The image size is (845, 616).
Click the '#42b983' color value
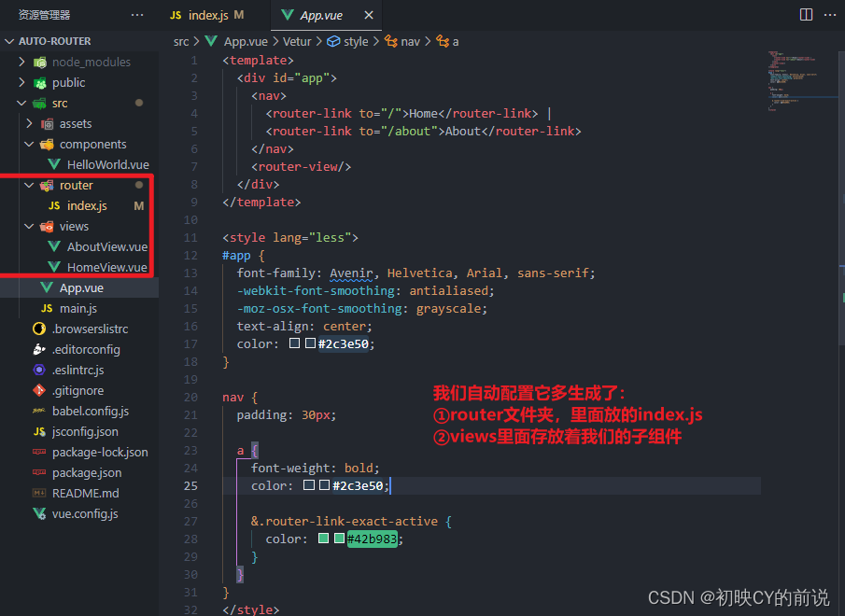[x=372, y=539]
